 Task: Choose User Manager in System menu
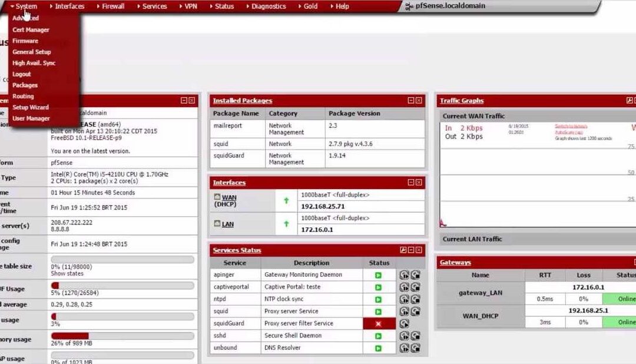pos(31,118)
